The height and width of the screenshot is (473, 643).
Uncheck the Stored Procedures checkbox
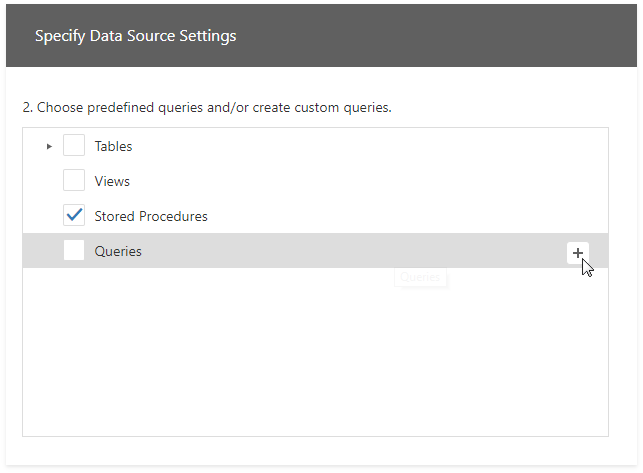[x=74, y=216]
